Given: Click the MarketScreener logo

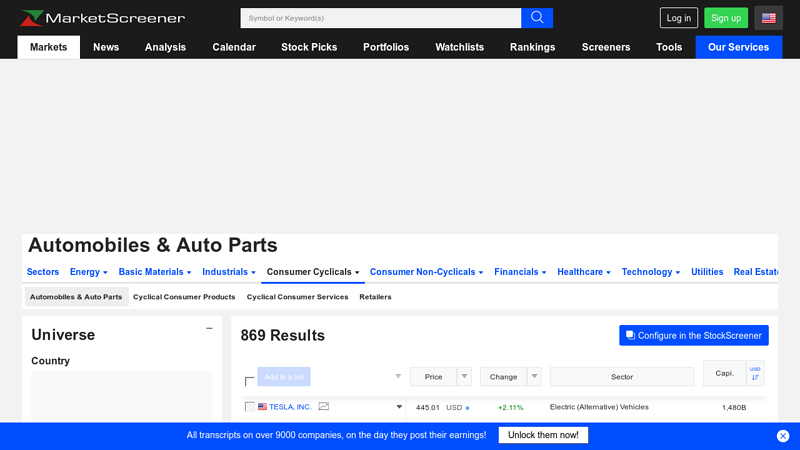Looking at the screenshot, I should (103, 18).
